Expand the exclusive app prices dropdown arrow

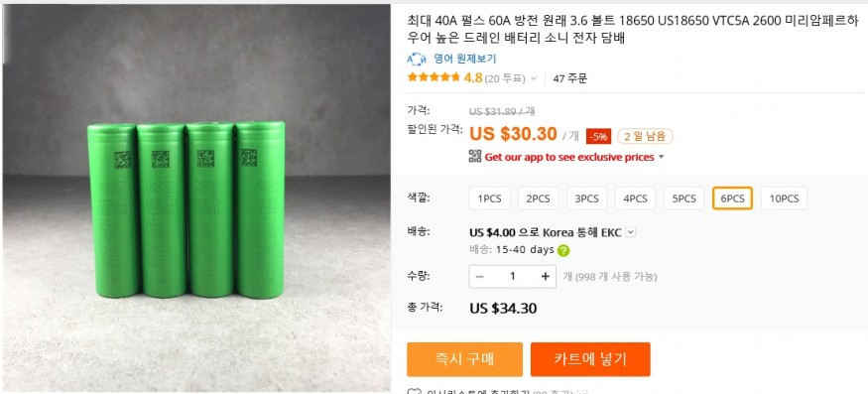click(x=661, y=158)
